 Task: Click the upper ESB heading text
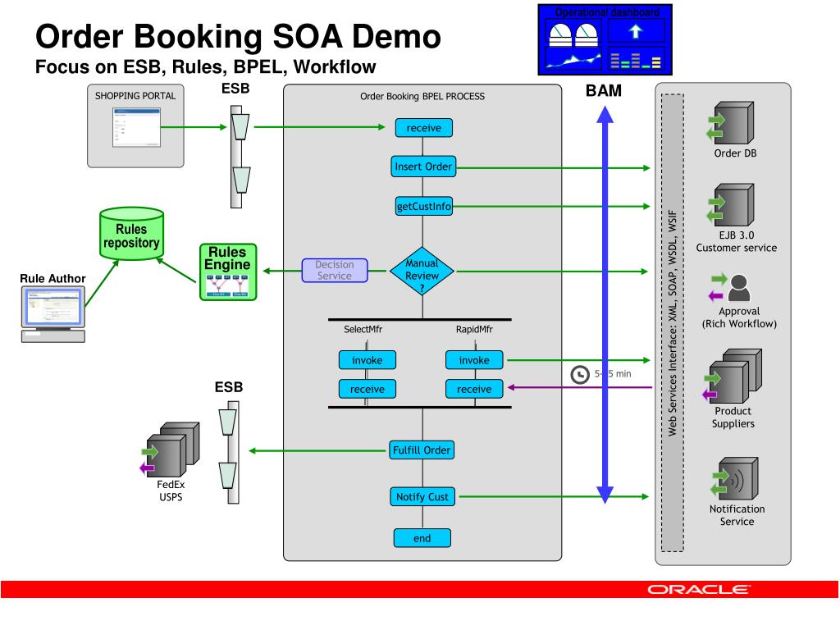[x=235, y=89]
